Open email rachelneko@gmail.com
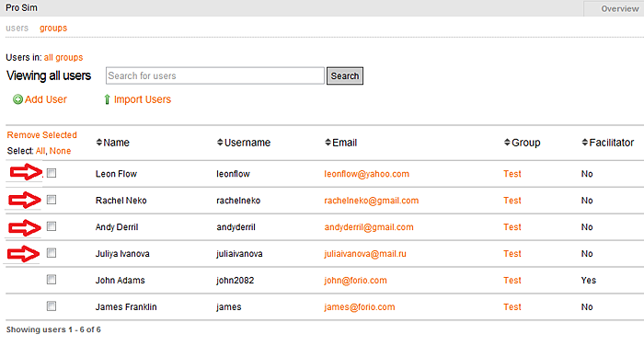This screenshot has height=346, width=644. [x=372, y=201]
